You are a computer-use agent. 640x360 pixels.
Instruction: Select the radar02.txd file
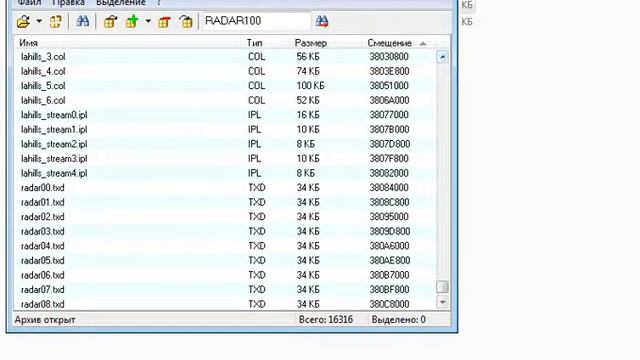(x=42, y=217)
